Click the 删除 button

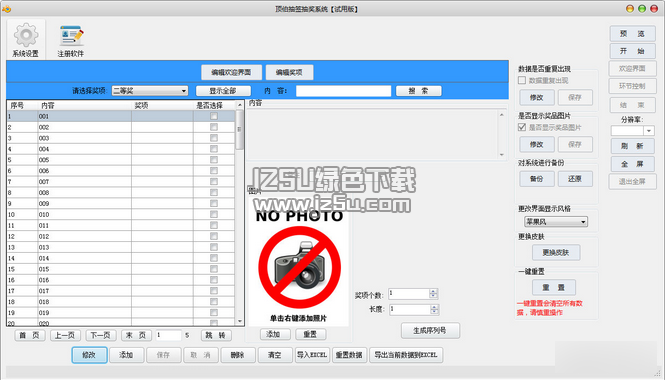point(238,355)
